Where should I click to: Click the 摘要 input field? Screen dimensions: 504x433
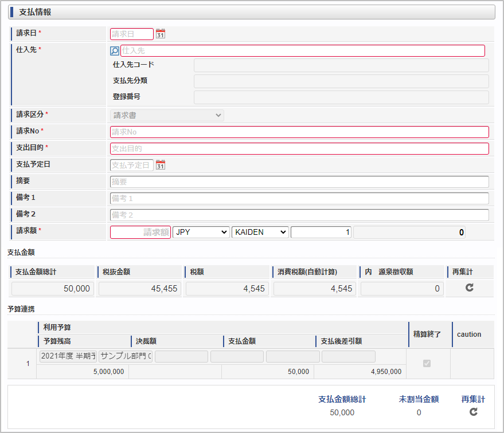(299, 182)
